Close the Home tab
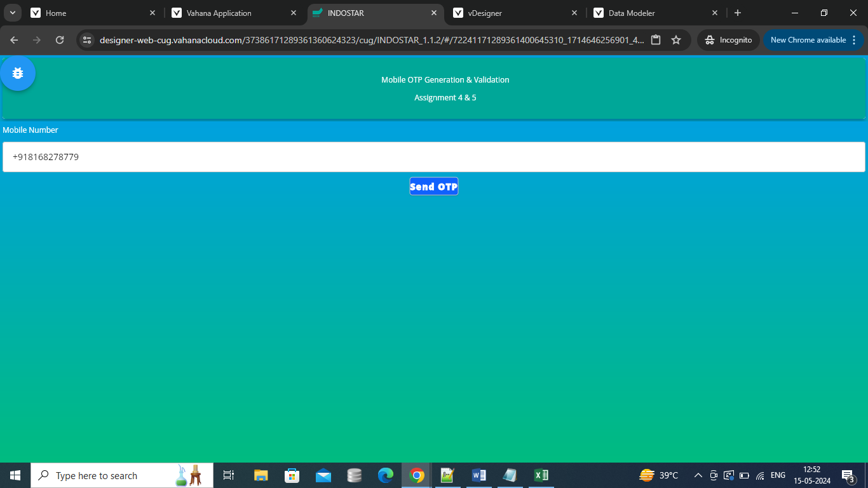The image size is (868, 488). [x=153, y=13]
